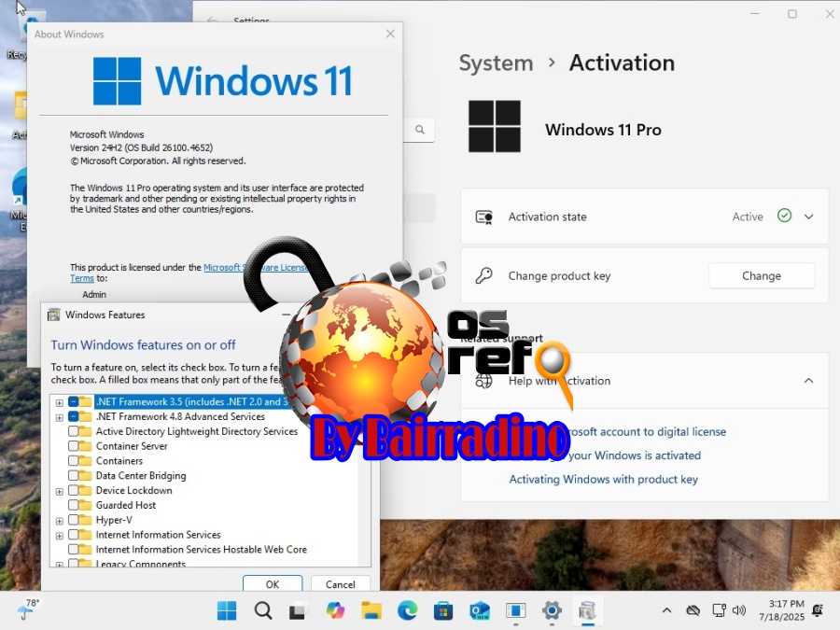Collapse the Help with Activation section

pos(809,381)
